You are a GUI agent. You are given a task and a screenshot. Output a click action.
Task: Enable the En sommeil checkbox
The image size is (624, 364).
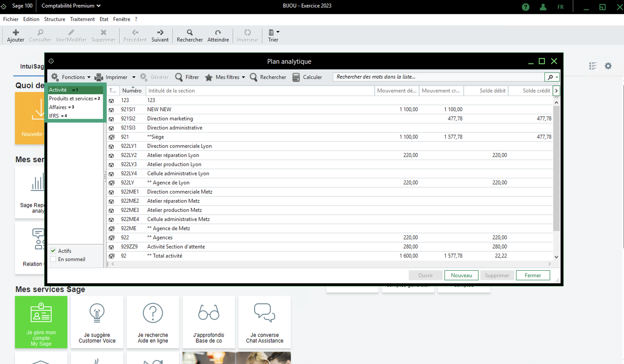pyautogui.click(x=53, y=259)
